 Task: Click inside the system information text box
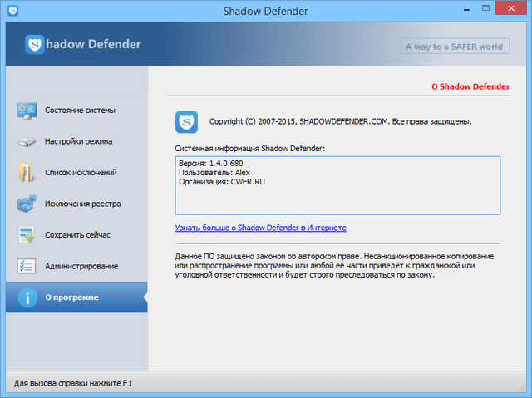click(x=337, y=195)
